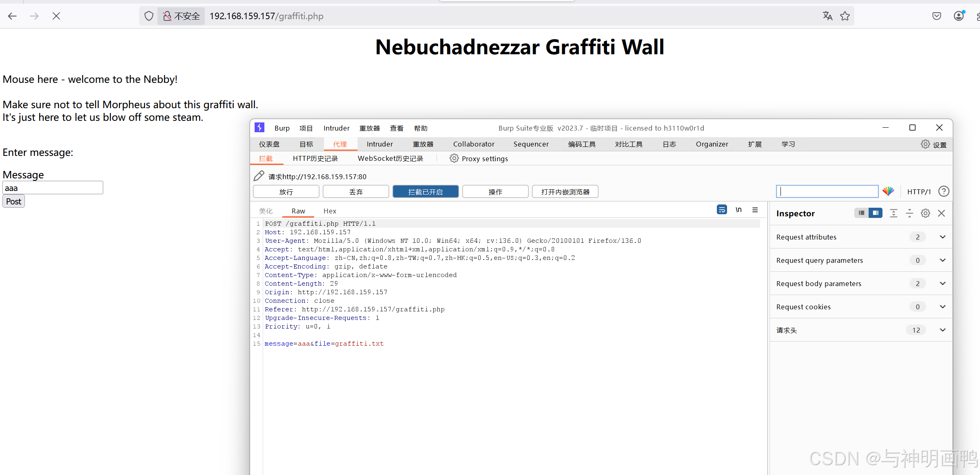Click the show non-printable \n icon
The width and height of the screenshot is (980, 475).
coord(738,210)
